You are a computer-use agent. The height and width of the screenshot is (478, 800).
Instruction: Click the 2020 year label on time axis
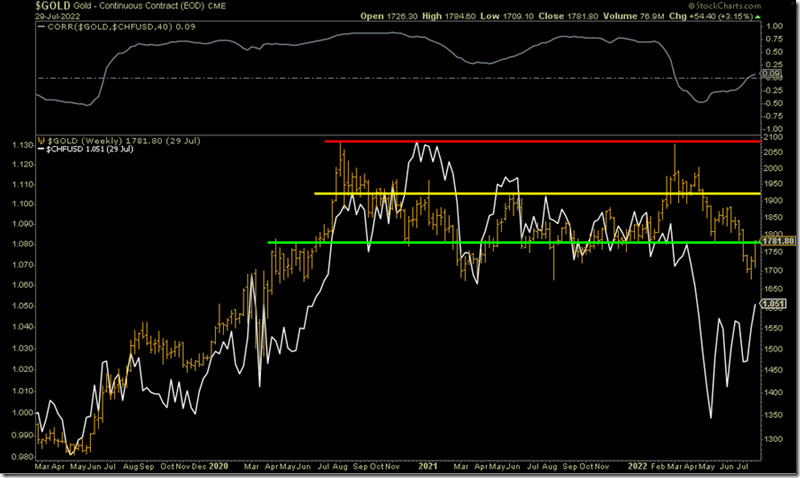coord(219,466)
